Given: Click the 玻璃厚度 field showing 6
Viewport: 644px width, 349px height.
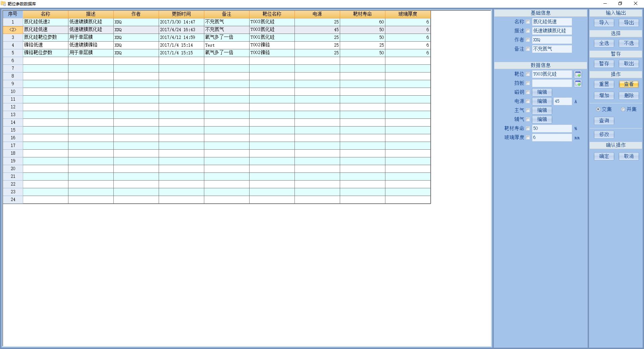Looking at the screenshot, I should [x=552, y=138].
